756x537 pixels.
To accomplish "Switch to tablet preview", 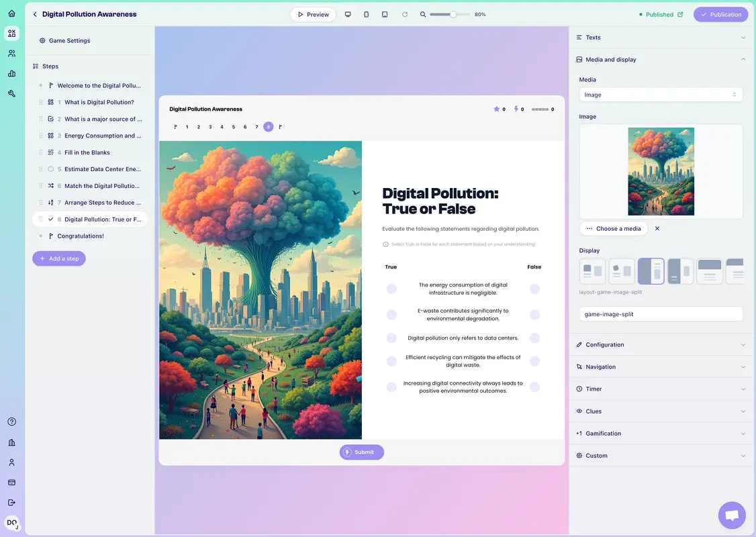I will [x=385, y=14].
